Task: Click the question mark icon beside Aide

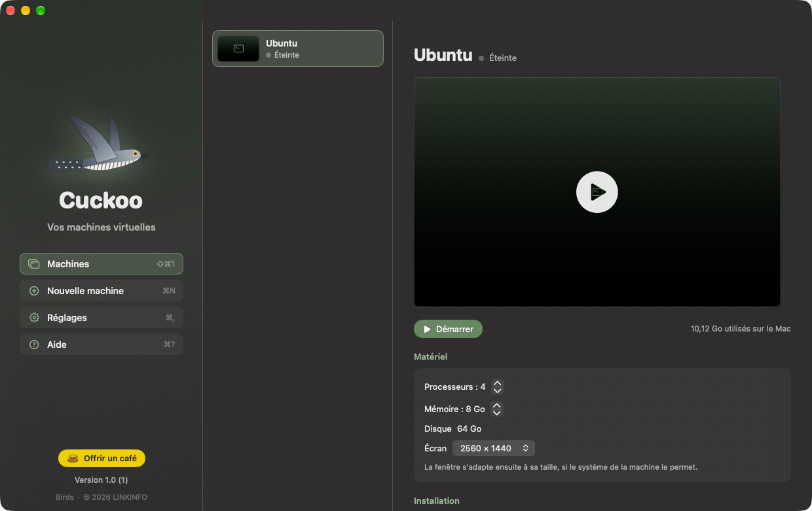Action: point(34,345)
